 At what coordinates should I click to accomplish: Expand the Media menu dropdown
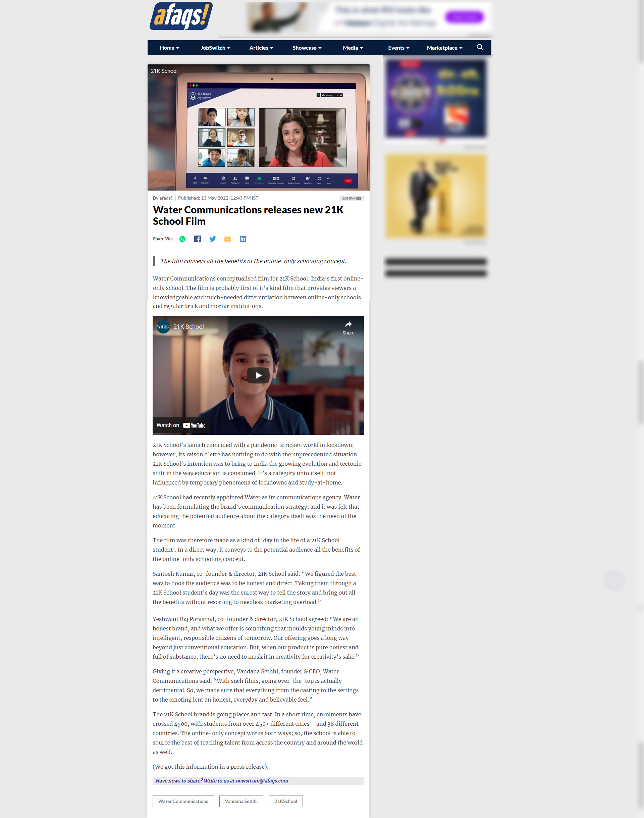coord(353,48)
